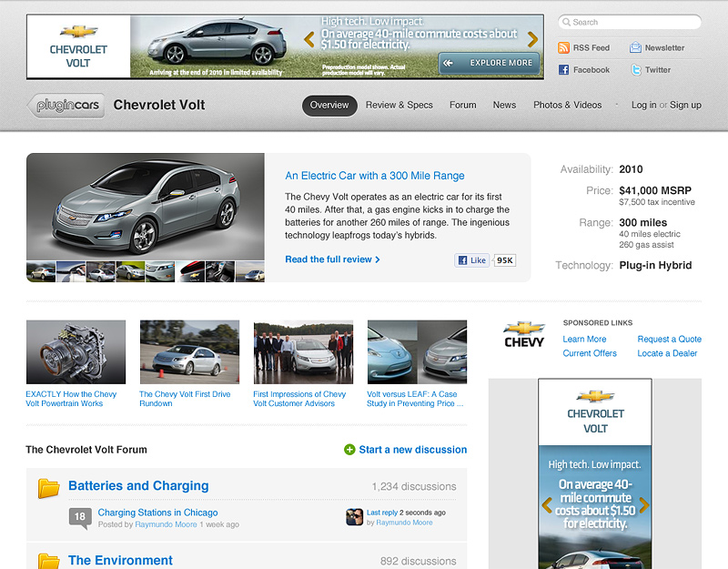Click the '$41,000 MSRP' price text
Image resolution: width=728 pixels, height=569 pixels.
pyautogui.click(x=655, y=190)
